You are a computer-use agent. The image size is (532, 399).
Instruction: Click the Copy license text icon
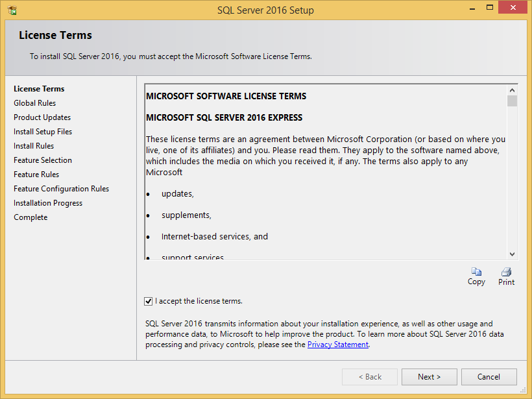coord(476,272)
